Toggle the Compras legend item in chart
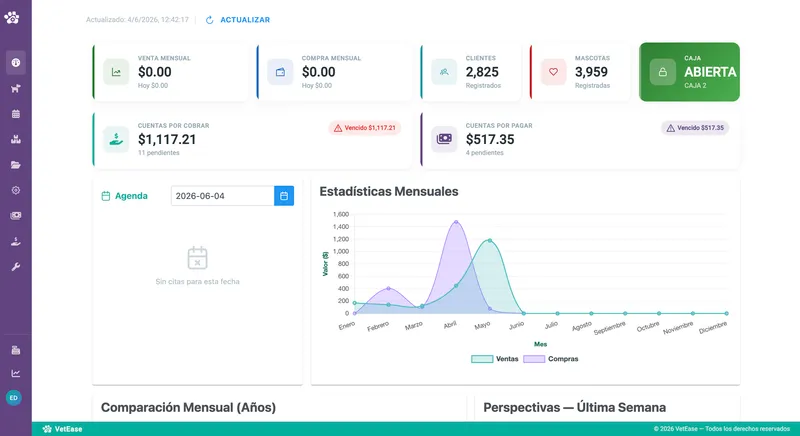Image resolution: width=800 pixels, height=436 pixels. click(551, 359)
